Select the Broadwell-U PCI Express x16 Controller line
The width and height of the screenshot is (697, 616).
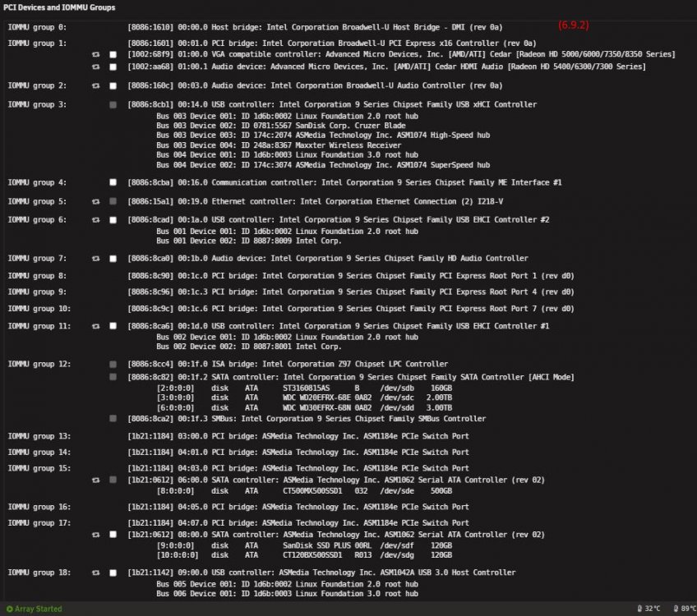tap(332, 44)
